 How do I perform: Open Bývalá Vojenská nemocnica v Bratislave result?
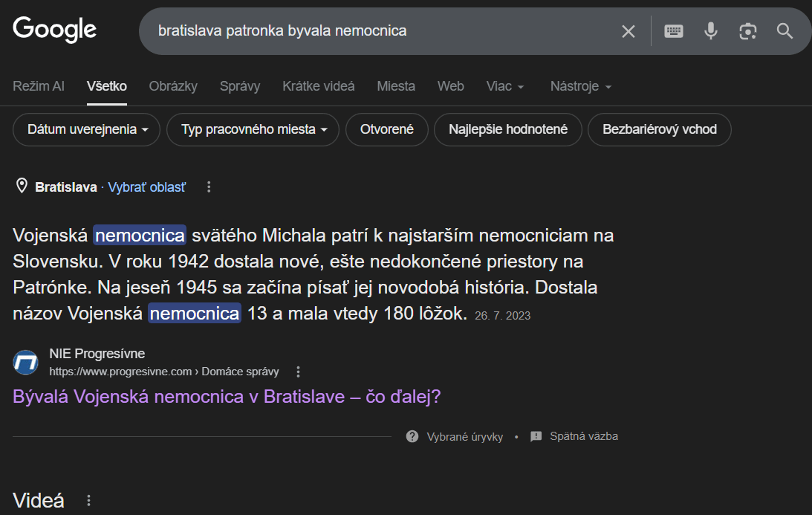227,397
